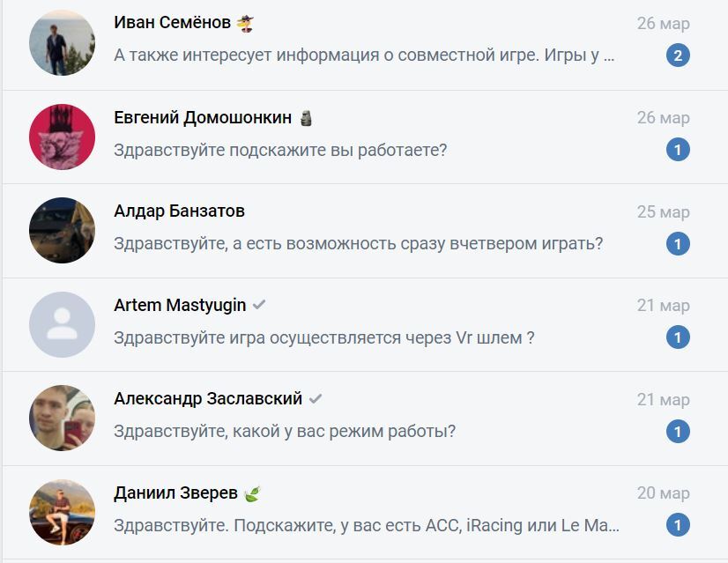
Task: Open message asking about Vr шлем
Action: point(324,337)
